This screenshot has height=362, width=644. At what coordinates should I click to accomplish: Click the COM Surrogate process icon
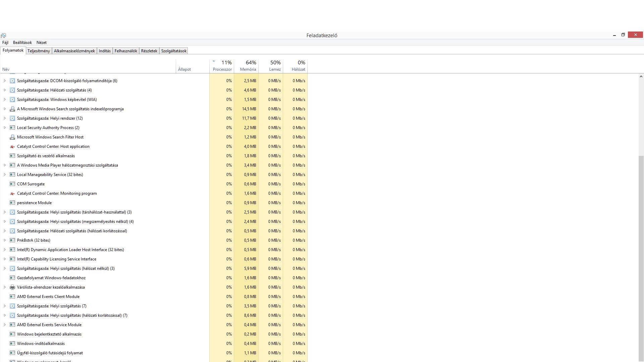click(x=12, y=184)
